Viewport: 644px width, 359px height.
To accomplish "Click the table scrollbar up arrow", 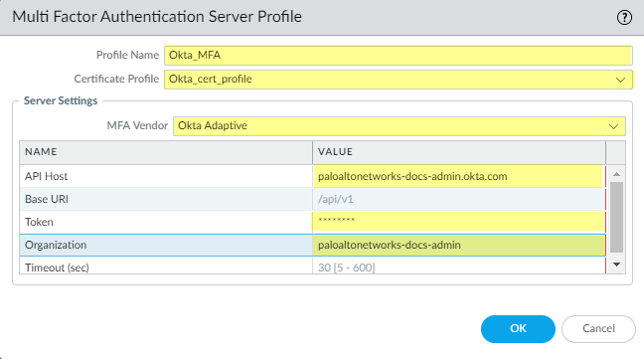I will 616,175.
